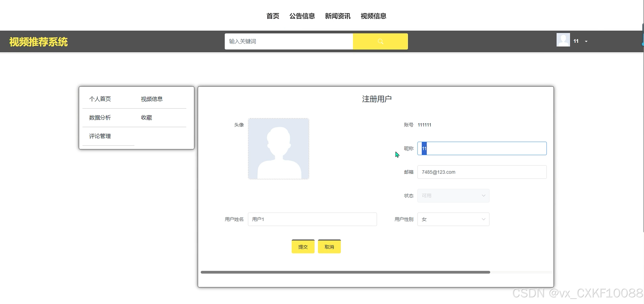The width and height of the screenshot is (644, 304).
Task: Expand the user account dropdown arrow
Action: coord(586,41)
